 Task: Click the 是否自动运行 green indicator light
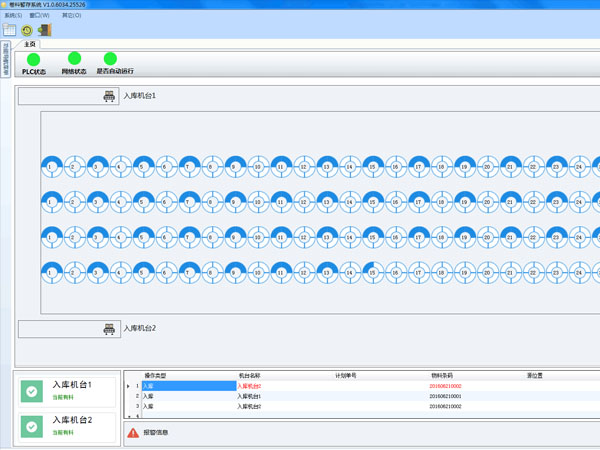click(x=110, y=59)
